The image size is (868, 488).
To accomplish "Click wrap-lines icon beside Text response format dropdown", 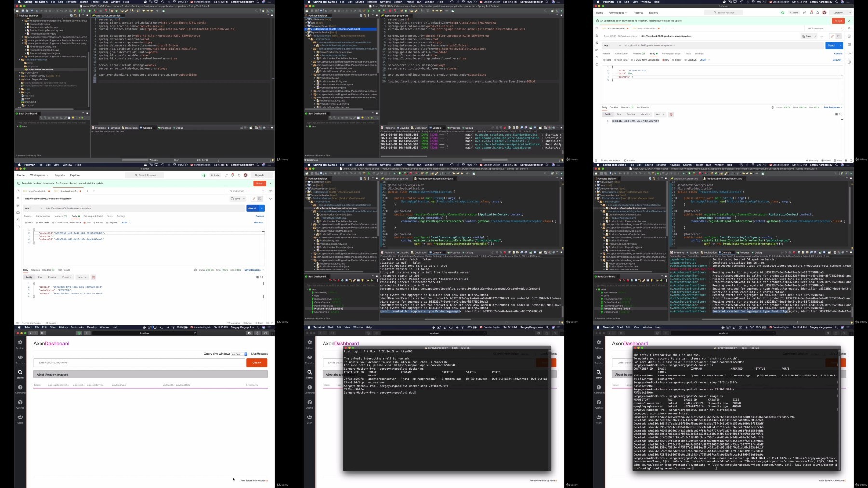I will (x=671, y=114).
